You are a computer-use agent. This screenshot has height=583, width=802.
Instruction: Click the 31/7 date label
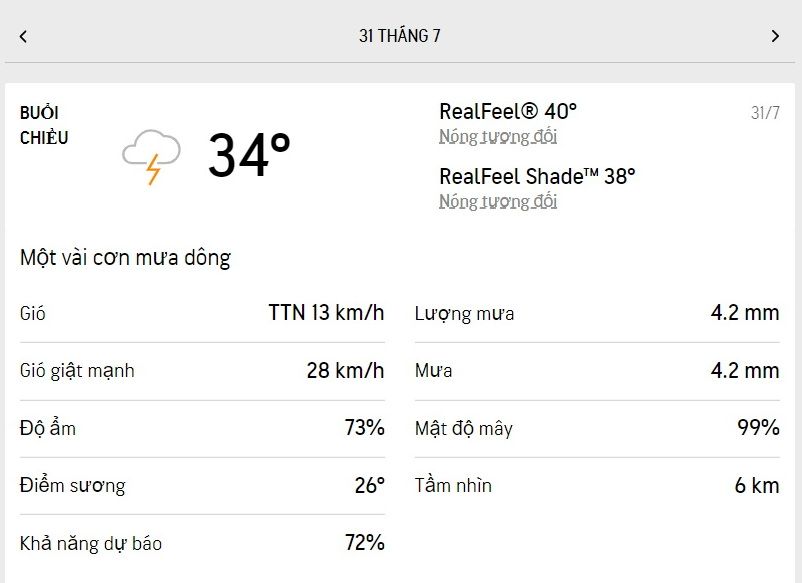tap(765, 112)
